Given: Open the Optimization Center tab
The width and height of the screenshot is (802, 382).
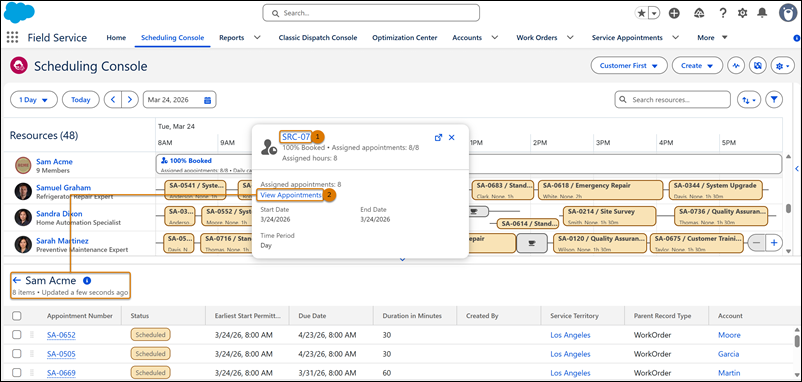Looking at the screenshot, I should click(405, 37).
